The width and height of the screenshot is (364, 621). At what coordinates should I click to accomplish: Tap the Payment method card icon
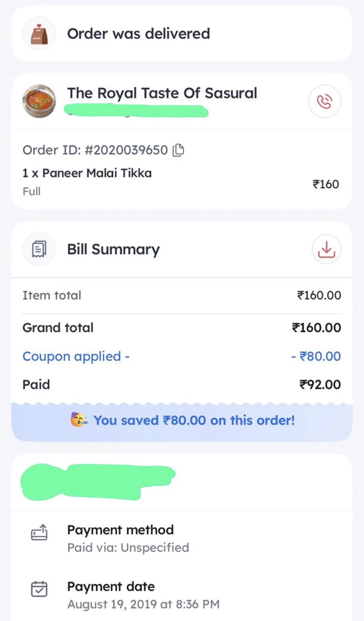pos(39,533)
